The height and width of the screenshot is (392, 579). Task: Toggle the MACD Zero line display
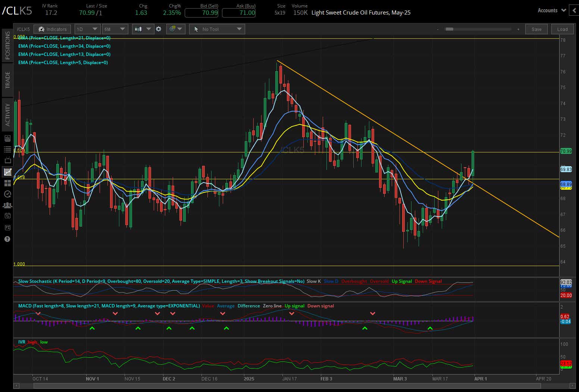[272, 306]
